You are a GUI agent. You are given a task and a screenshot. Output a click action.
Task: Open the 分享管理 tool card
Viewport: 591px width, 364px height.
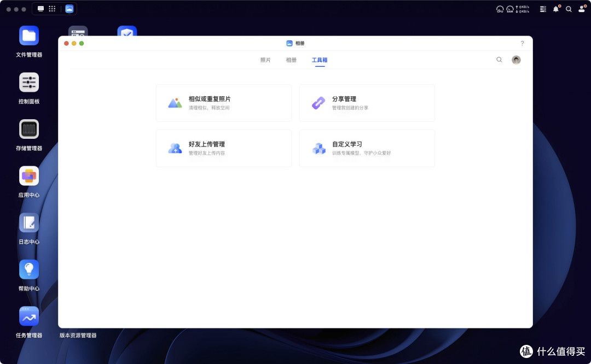[367, 103]
